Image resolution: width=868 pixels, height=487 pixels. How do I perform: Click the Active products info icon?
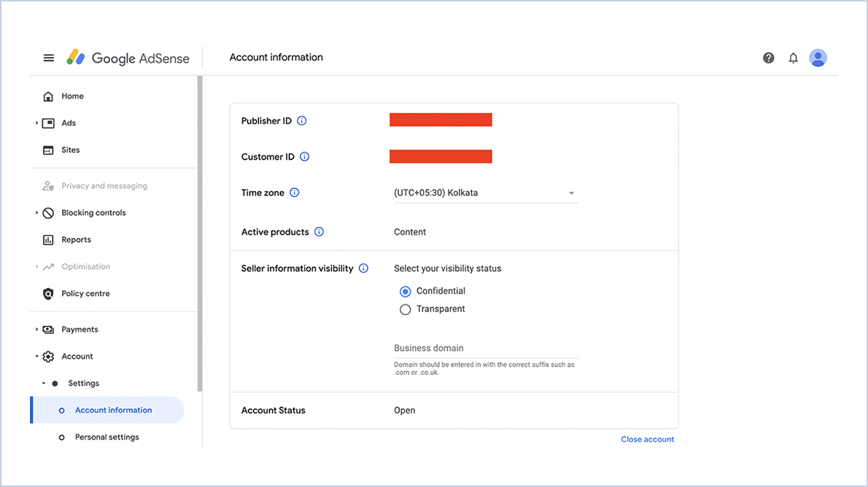(x=319, y=232)
